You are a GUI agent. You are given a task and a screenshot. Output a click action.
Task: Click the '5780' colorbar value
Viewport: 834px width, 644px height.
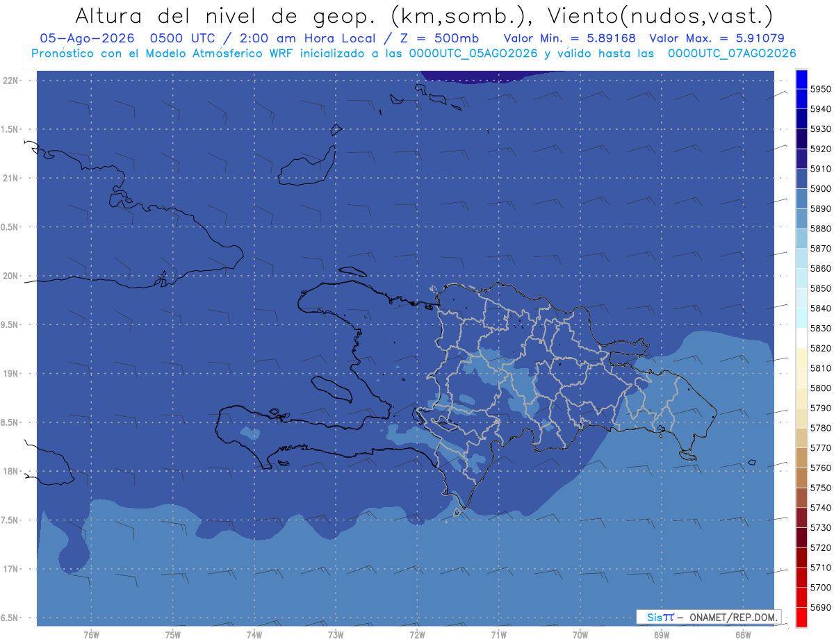pyautogui.click(x=821, y=428)
